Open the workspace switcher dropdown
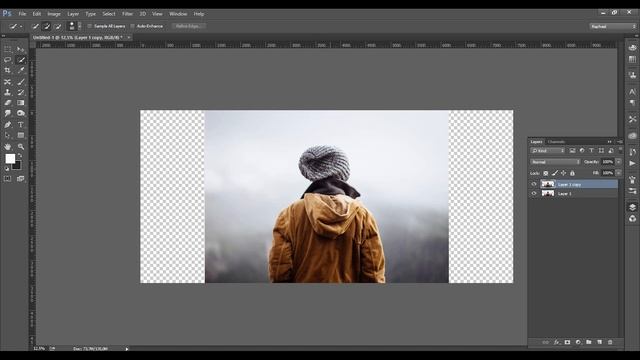 point(613,26)
